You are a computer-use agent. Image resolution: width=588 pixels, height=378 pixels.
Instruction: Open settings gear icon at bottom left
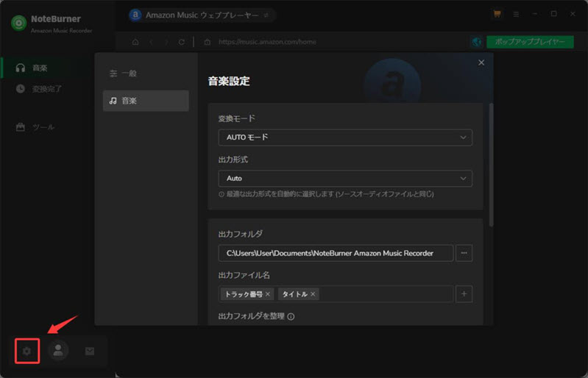[27, 351]
